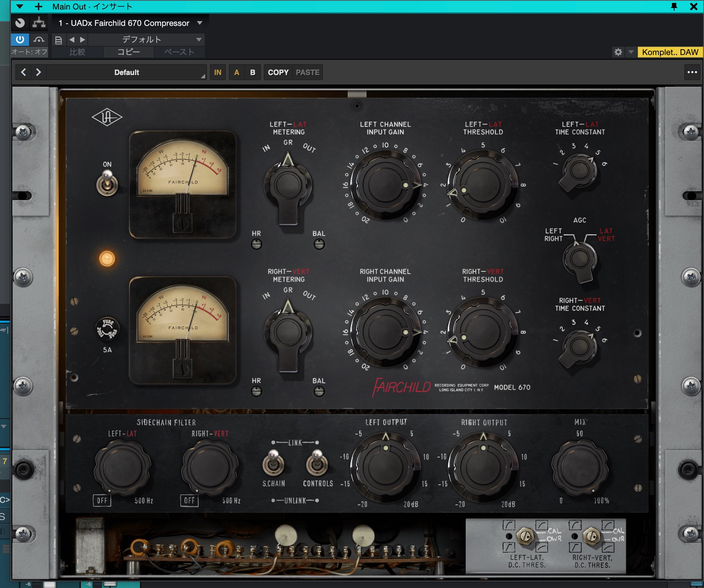This screenshot has width=704, height=588.
Task: Open the three-dot options menu
Action: pos(692,72)
